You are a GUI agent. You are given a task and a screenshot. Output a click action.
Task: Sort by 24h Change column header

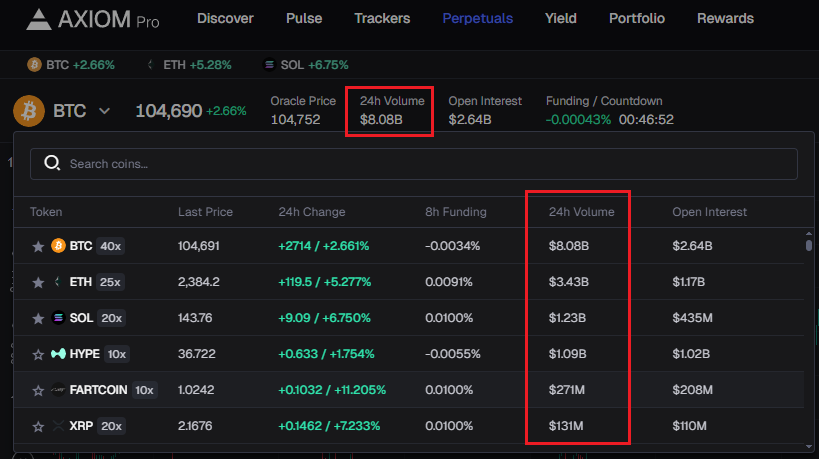pos(312,212)
